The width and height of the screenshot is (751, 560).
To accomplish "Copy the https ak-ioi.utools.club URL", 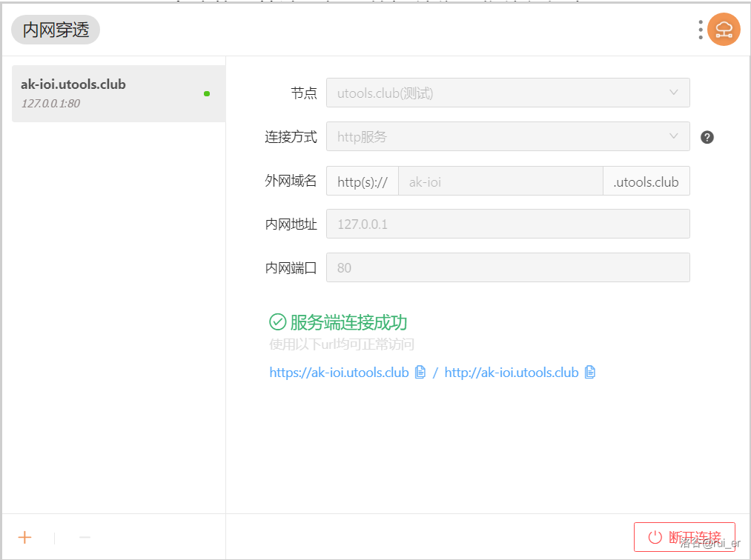I will pos(420,373).
